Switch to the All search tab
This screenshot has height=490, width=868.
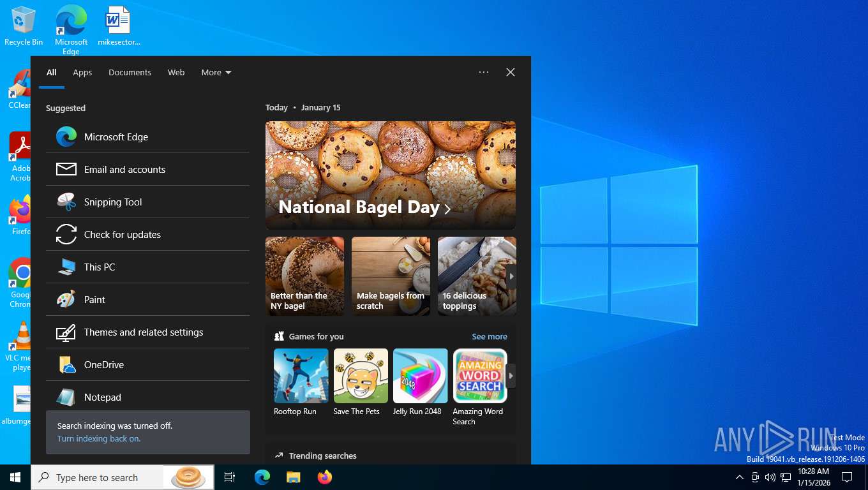point(52,72)
